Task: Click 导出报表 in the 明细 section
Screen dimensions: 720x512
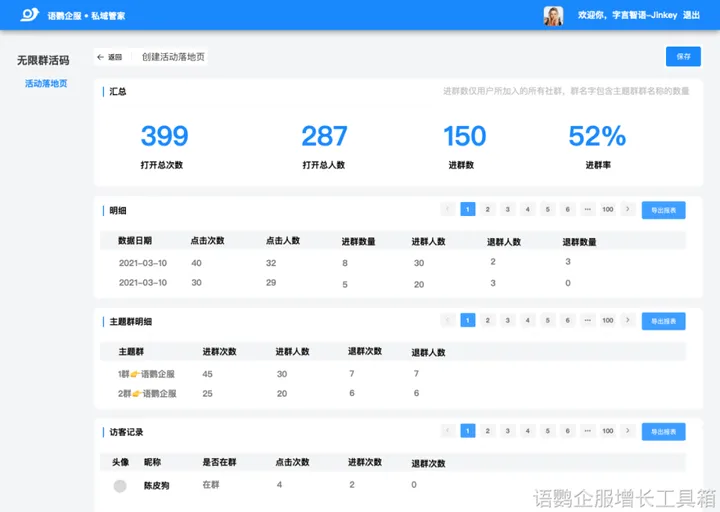Action: tap(663, 210)
